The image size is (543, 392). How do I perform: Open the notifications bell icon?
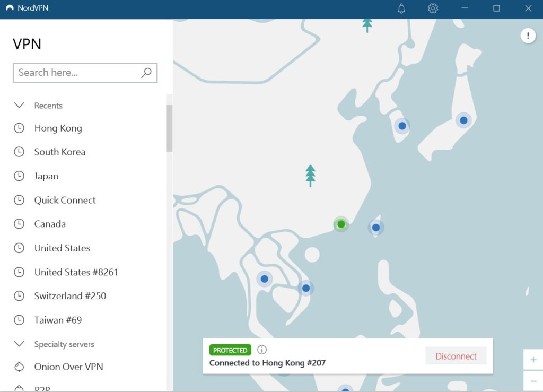[x=401, y=8]
